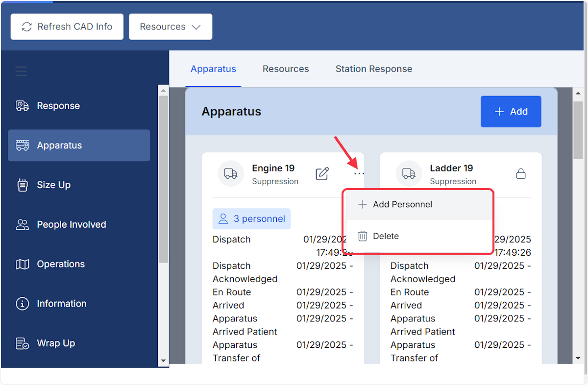The height and width of the screenshot is (385, 588).
Task: Open Engine 19 three-dot options menu
Action: 359,173
